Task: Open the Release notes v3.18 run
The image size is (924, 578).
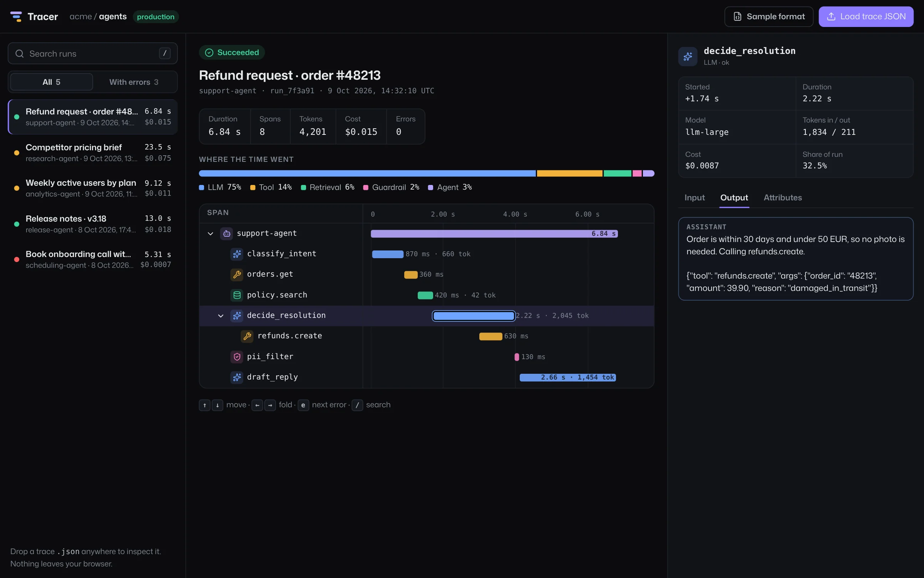Action: click(x=92, y=224)
